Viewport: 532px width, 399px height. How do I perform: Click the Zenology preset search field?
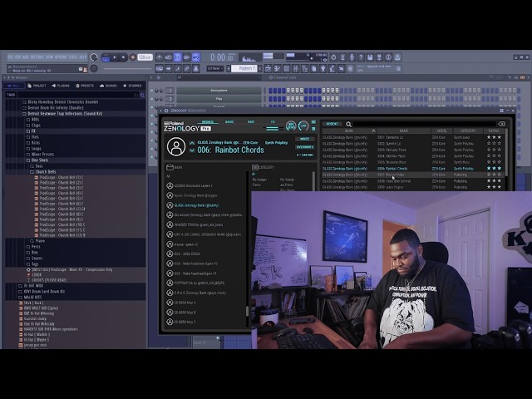pos(424,124)
